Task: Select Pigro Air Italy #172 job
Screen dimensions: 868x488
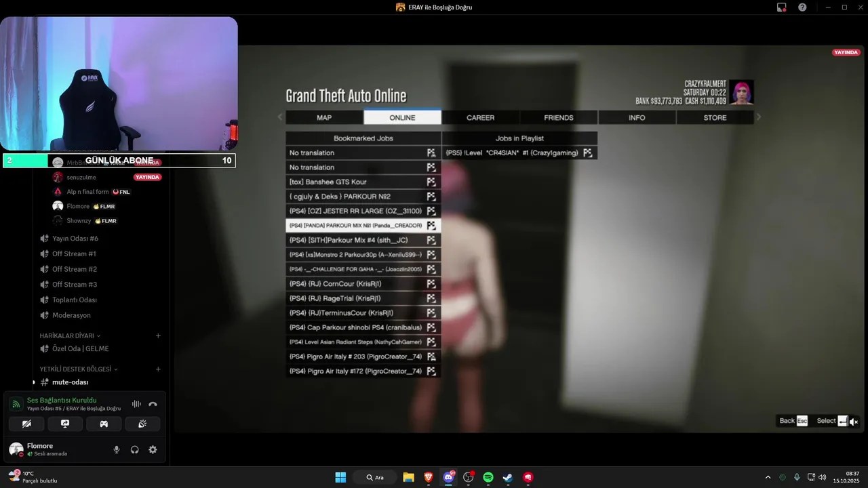Action: (x=363, y=371)
